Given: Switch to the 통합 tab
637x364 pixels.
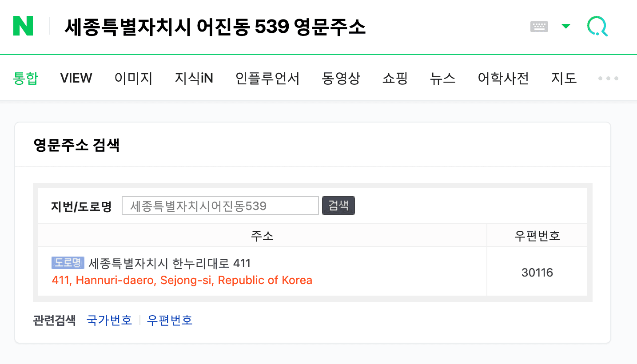Looking at the screenshot, I should [x=25, y=79].
